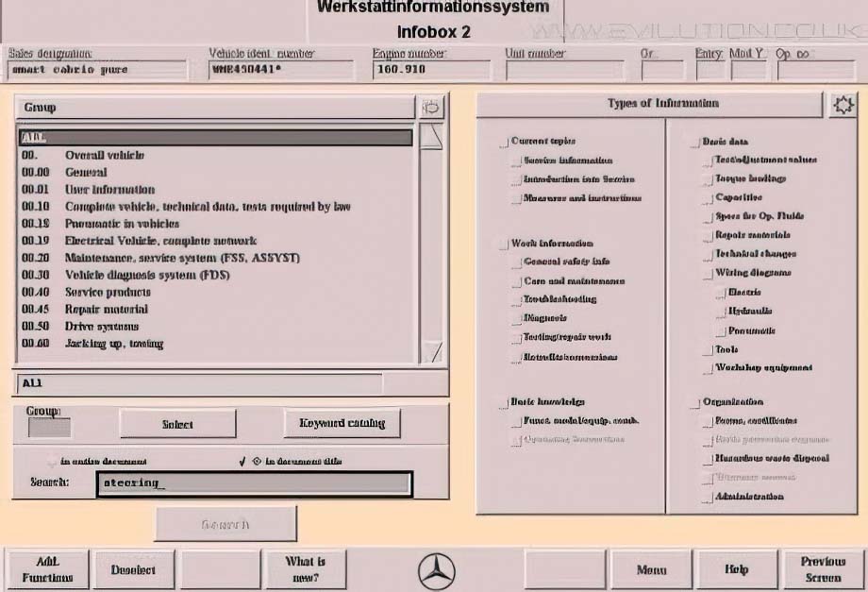868x592 pixels.
Task: Click the Sales designation field
Action: click(97, 70)
